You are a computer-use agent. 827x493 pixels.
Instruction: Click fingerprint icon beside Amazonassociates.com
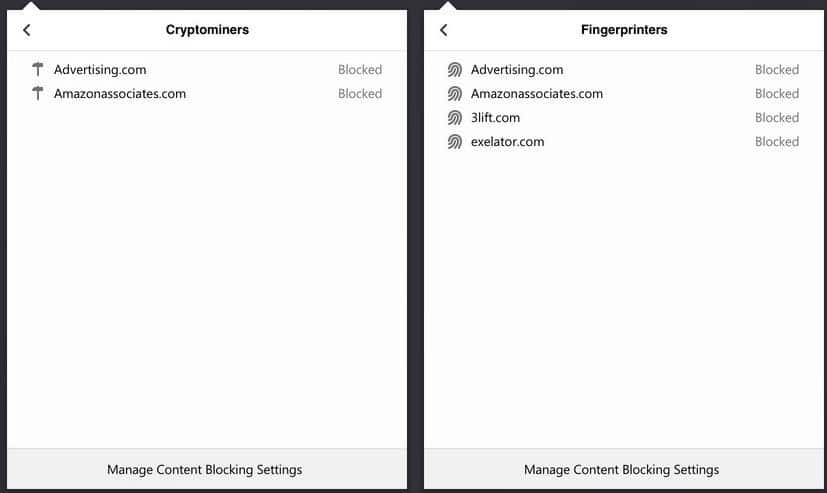[455, 94]
